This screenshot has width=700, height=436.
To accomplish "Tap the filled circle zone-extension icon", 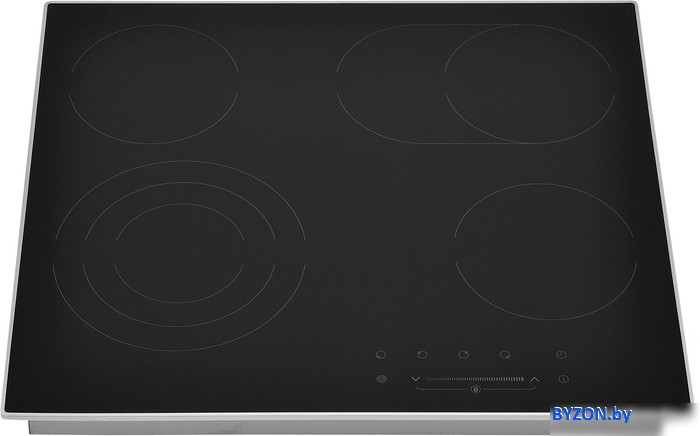I will coord(381,379).
